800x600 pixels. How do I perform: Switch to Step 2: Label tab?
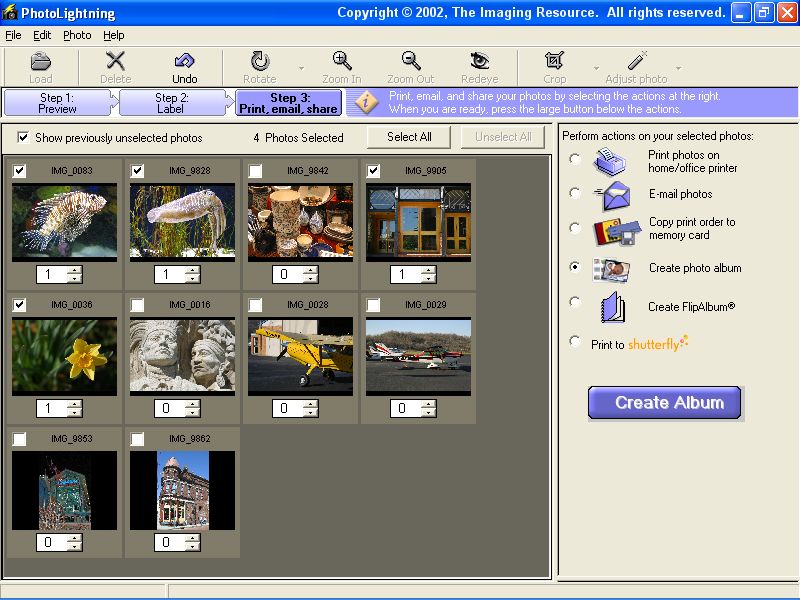172,103
